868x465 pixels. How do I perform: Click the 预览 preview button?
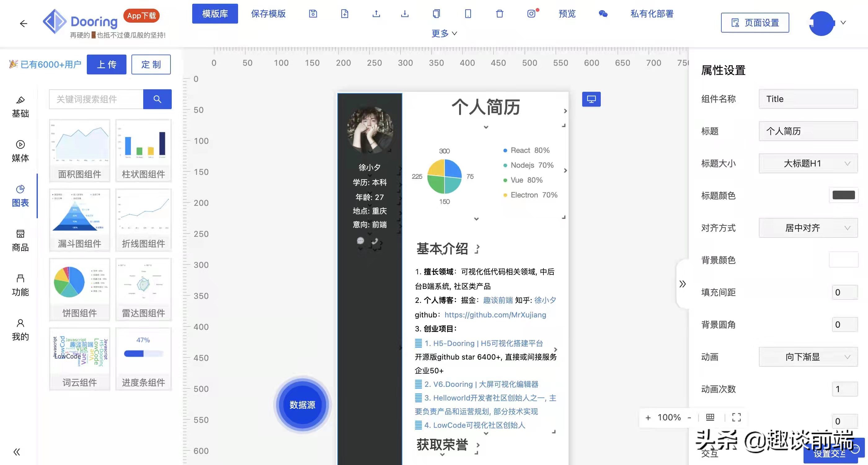coord(567,13)
